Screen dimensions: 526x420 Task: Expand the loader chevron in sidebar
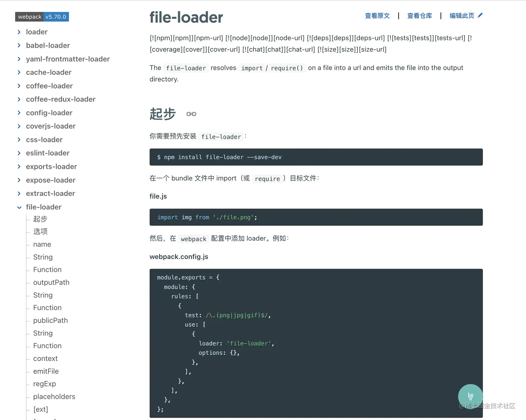(x=19, y=32)
